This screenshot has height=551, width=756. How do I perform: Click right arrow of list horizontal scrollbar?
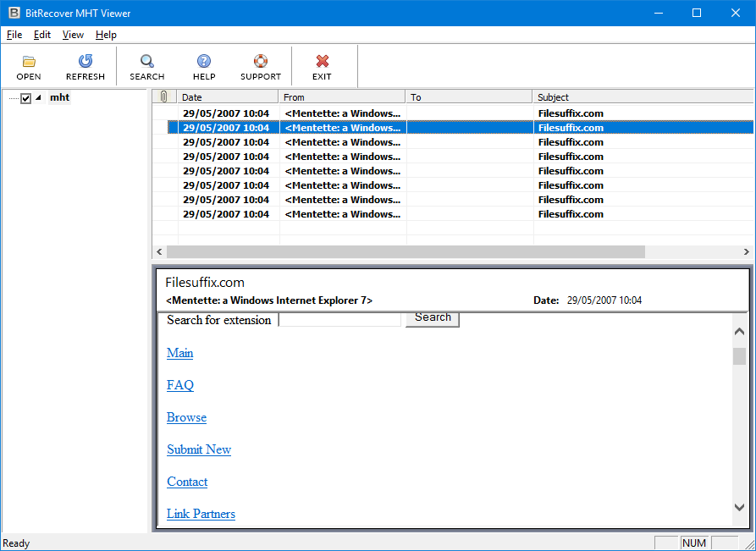[x=747, y=251]
